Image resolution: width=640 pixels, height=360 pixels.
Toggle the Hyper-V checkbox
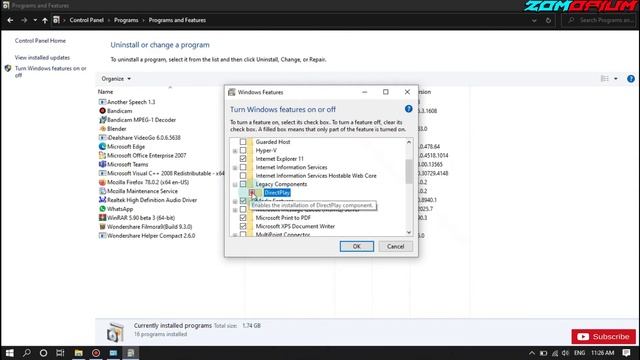pyautogui.click(x=243, y=150)
